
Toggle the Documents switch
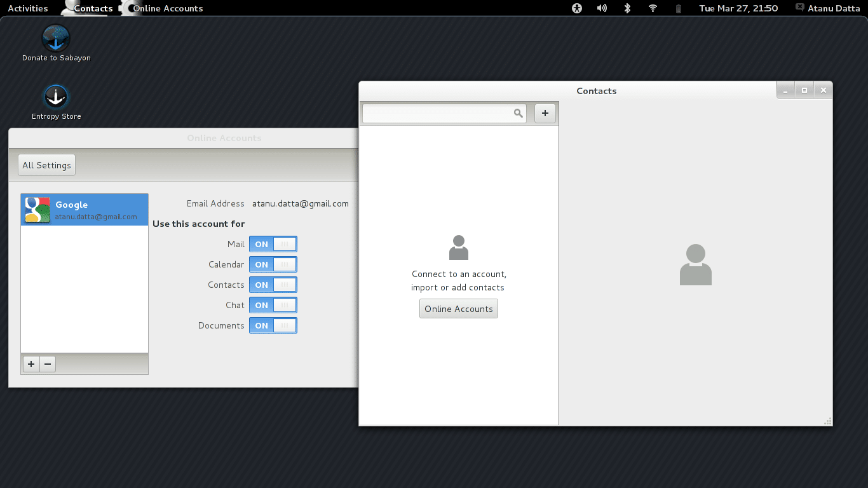273,325
